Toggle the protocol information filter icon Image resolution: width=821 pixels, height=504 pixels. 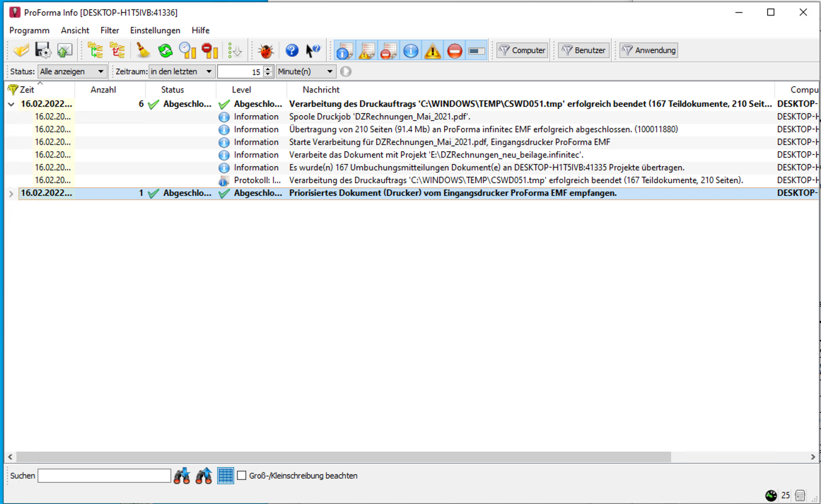[x=344, y=51]
